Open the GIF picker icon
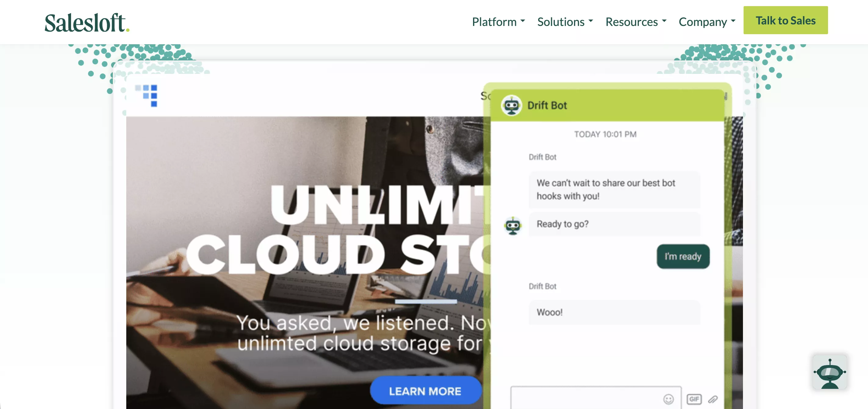This screenshot has height=409, width=868. (694, 399)
